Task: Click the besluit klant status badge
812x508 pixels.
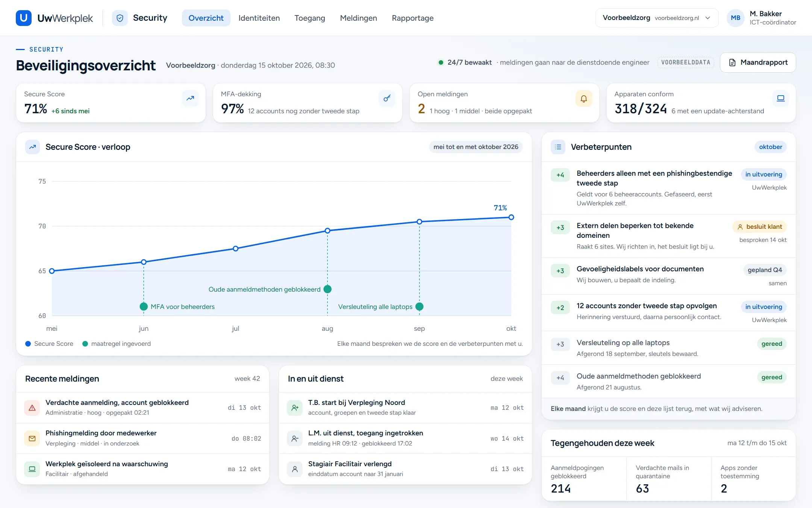Action: click(x=759, y=227)
